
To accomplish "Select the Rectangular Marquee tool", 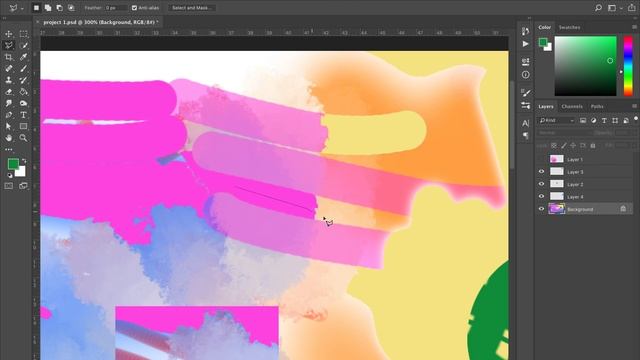I will [x=23, y=34].
